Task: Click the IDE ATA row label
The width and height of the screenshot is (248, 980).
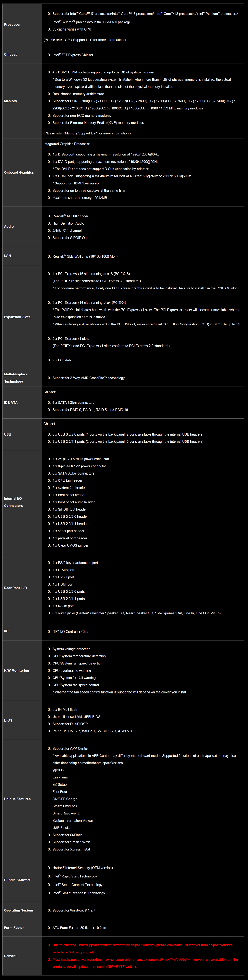Action: tap(11, 403)
